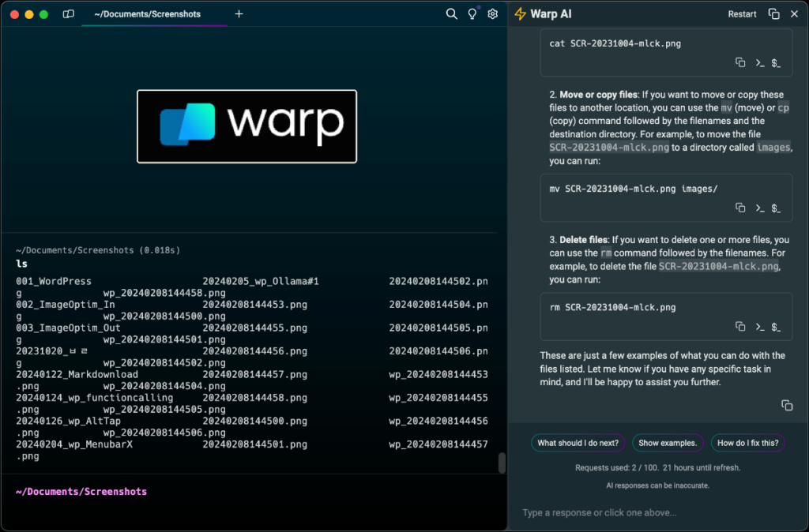Choose the "Show examples." suggestion
This screenshot has width=809, height=532.
coord(668,443)
